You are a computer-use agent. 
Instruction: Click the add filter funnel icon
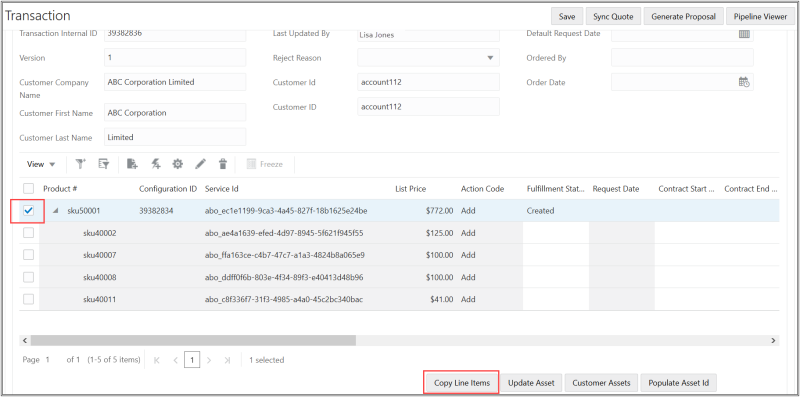pos(81,164)
